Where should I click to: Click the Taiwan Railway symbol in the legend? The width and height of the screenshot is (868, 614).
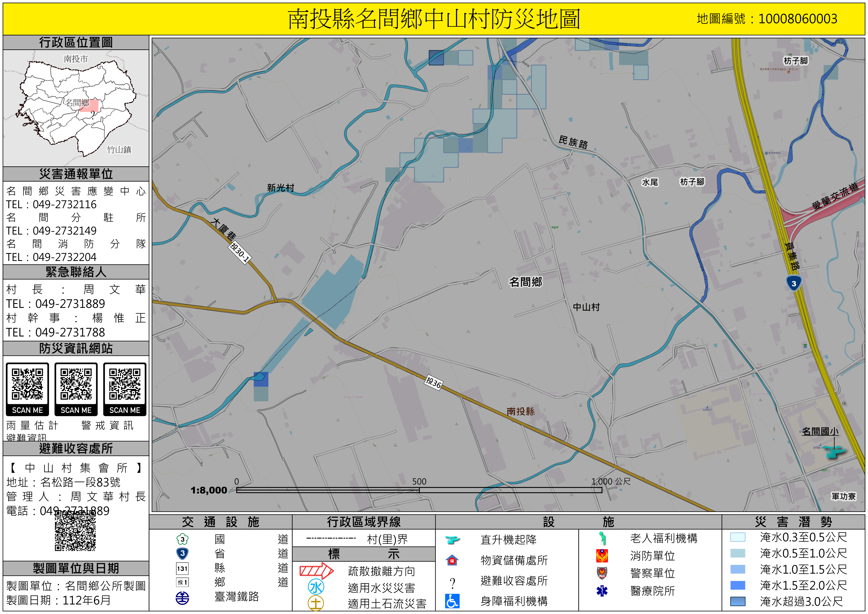[x=182, y=598]
